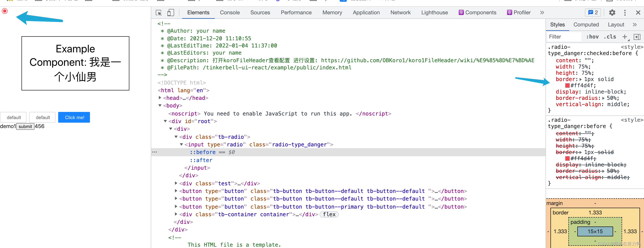Open the ::before row actions ellipsis
This screenshot has width=644, height=248.
click(x=155, y=152)
